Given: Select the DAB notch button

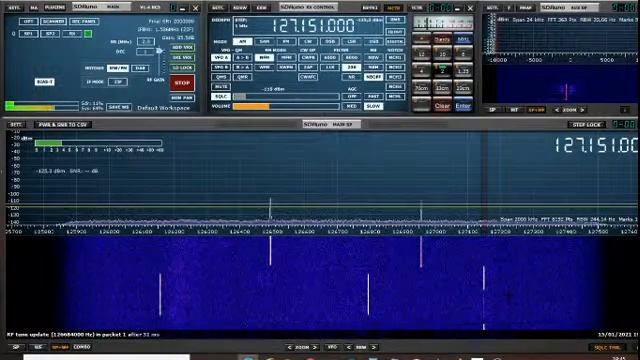Looking at the screenshot, I should point(140,68).
